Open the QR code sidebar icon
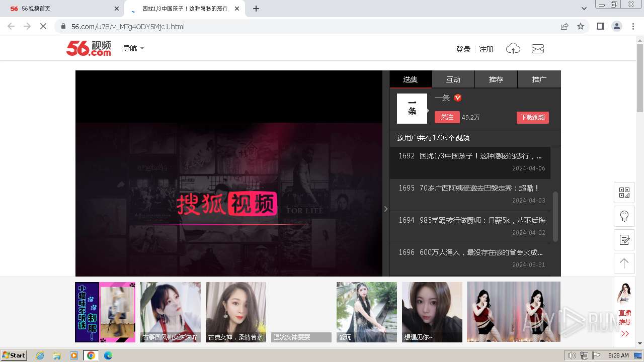 [624, 193]
